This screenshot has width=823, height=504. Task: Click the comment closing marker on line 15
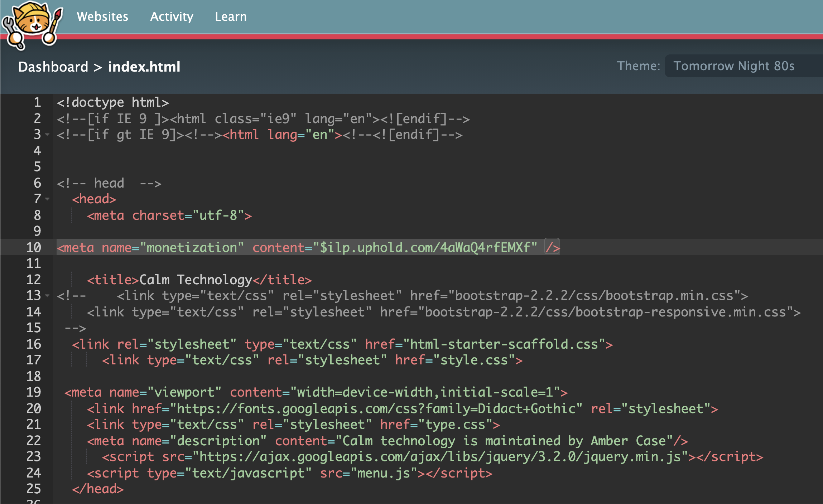click(75, 328)
